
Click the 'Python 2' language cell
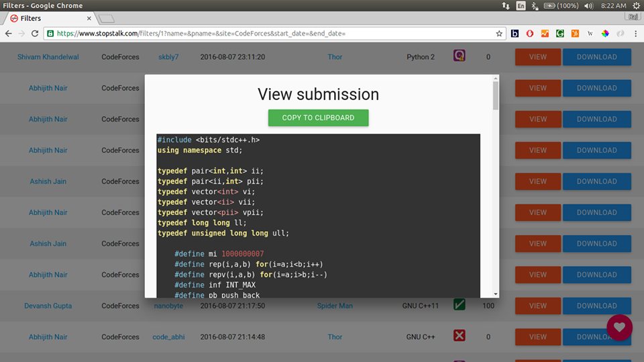tap(421, 57)
